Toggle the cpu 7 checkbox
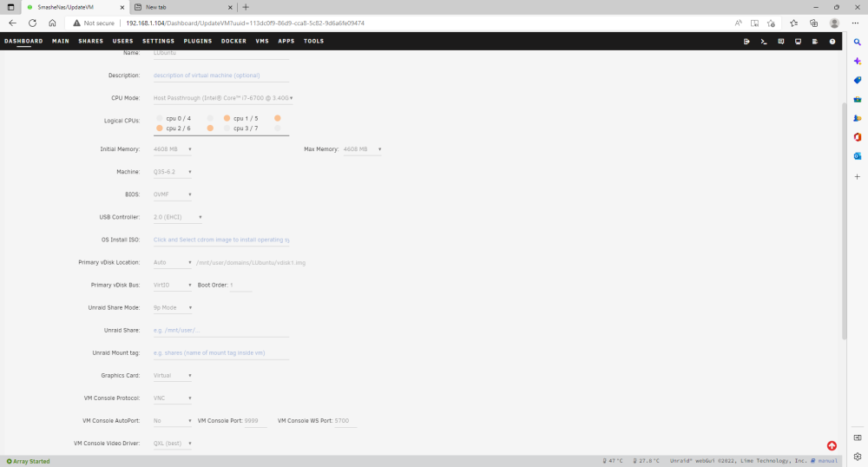The height and width of the screenshot is (467, 868). click(278, 128)
